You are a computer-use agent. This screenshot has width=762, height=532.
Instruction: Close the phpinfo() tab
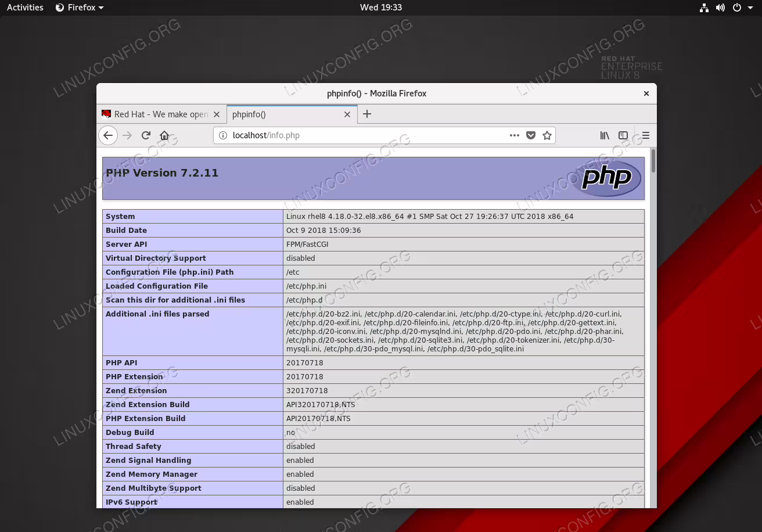coord(347,114)
